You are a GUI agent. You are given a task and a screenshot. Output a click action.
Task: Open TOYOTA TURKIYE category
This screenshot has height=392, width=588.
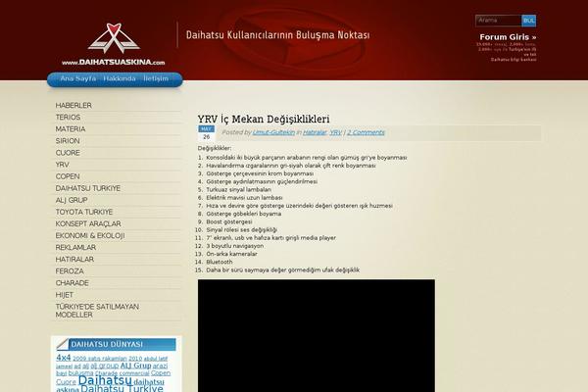84,212
